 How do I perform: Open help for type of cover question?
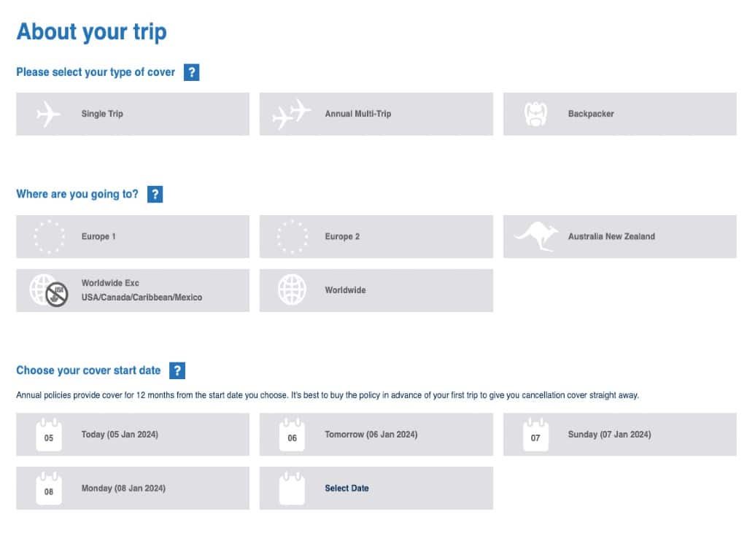point(191,72)
